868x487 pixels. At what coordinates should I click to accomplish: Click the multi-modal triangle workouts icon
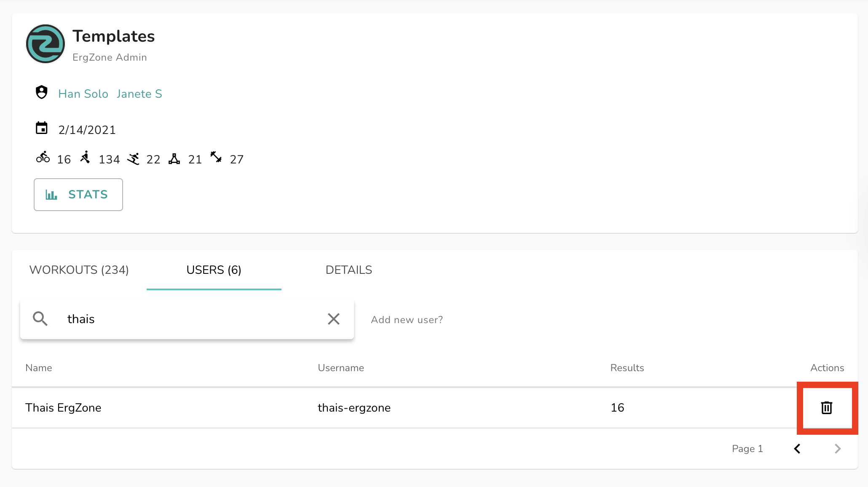click(x=174, y=158)
